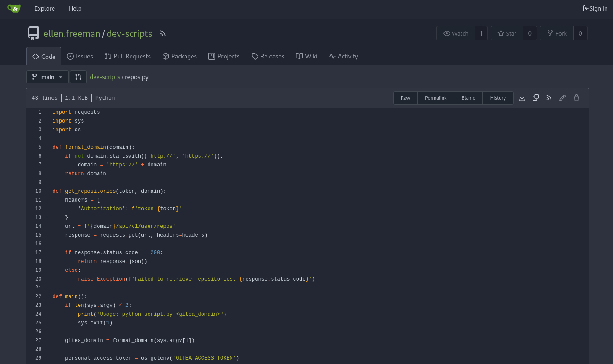
Task: Open the Permalink for this file
Action: pyautogui.click(x=436, y=98)
